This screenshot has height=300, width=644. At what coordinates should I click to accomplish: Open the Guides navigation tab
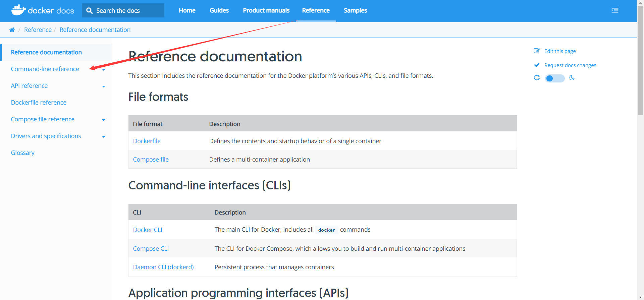[219, 10]
